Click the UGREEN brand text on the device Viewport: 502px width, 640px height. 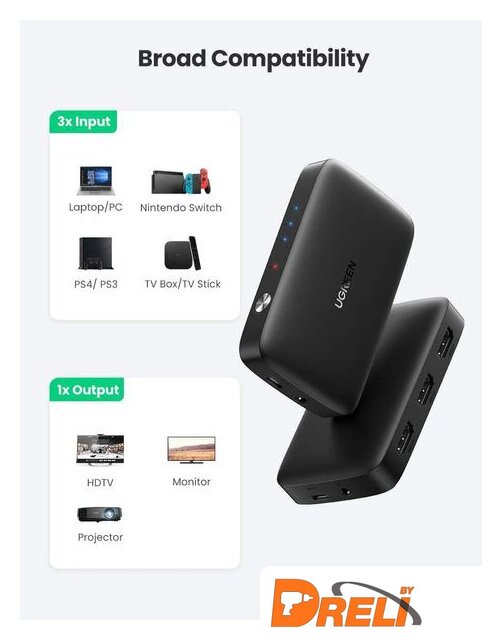346,284
